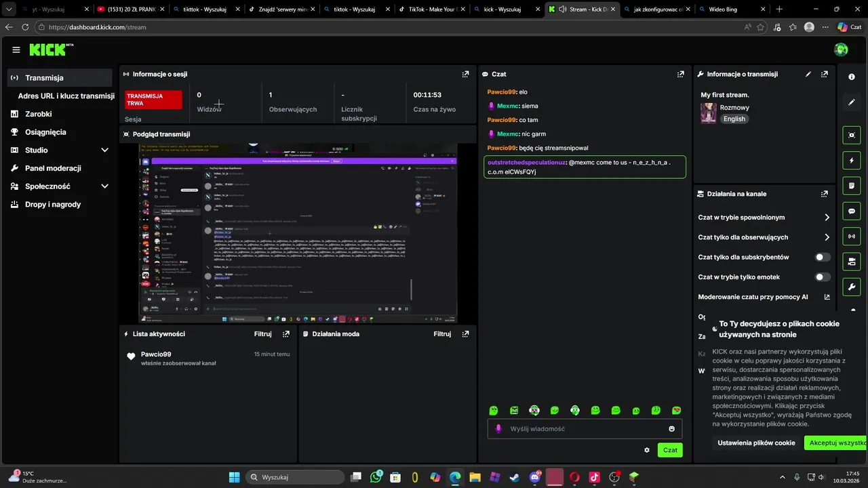Open the browser tab list dropdown

click(x=8, y=9)
